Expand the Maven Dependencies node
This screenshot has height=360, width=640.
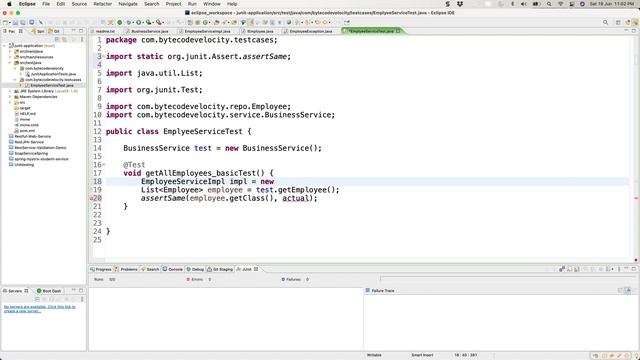tap(10, 97)
